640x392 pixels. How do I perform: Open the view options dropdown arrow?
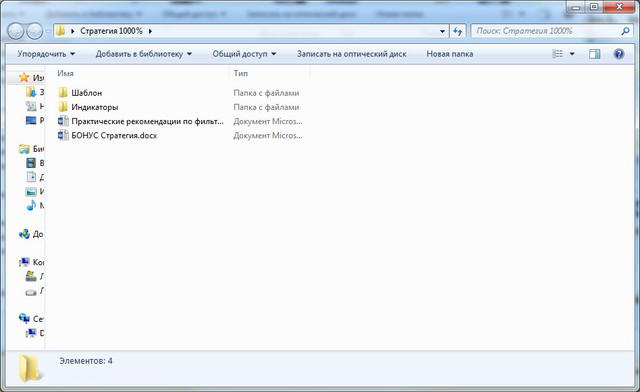click(572, 54)
